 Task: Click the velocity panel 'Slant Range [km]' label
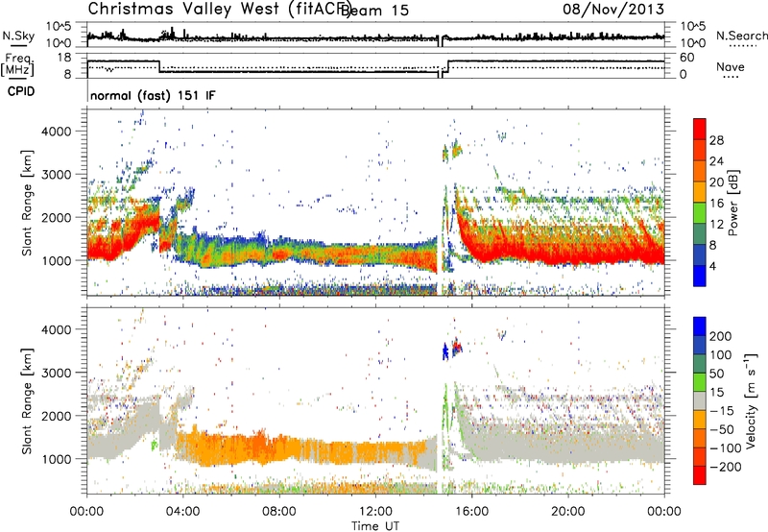coord(27,400)
